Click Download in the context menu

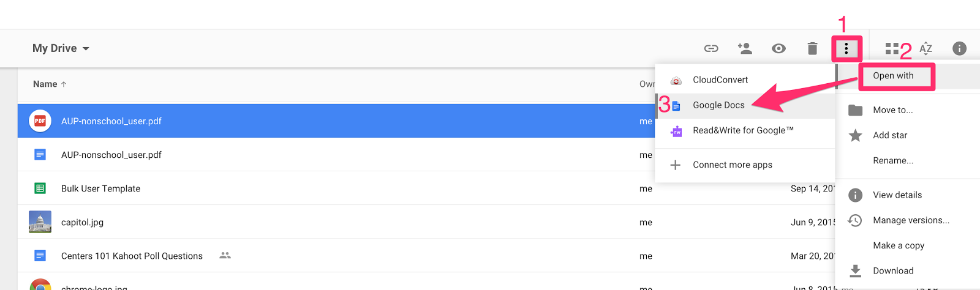point(893,270)
